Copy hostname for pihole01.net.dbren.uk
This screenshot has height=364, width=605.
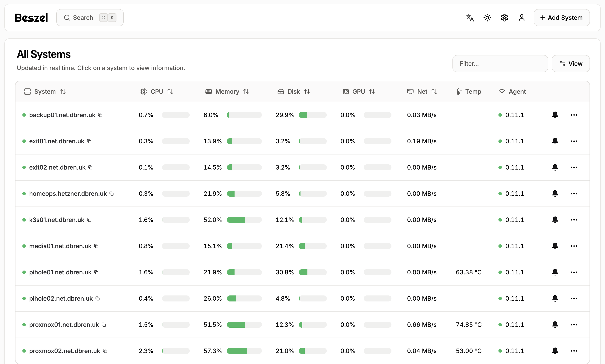(x=96, y=272)
